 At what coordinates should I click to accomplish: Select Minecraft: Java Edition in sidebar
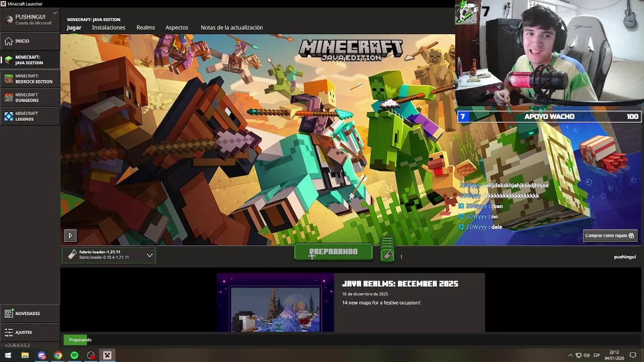click(x=30, y=60)
